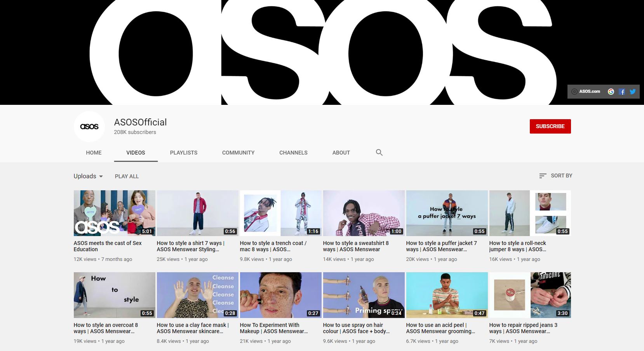This screenshot has width=644, height=351.
Task: Click title 'How to repair ripped jeans 3 ways'
Action: pos(523,328)
